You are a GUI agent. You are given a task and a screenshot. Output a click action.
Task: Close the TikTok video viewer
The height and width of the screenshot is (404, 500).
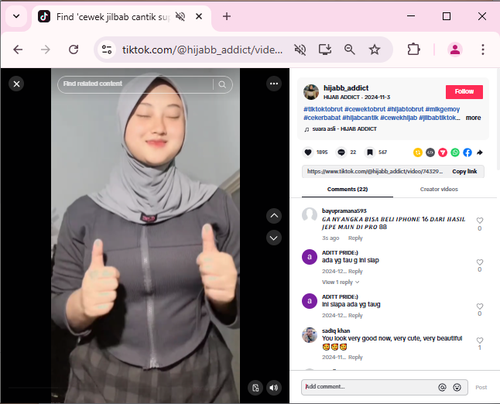coord(16,84)
